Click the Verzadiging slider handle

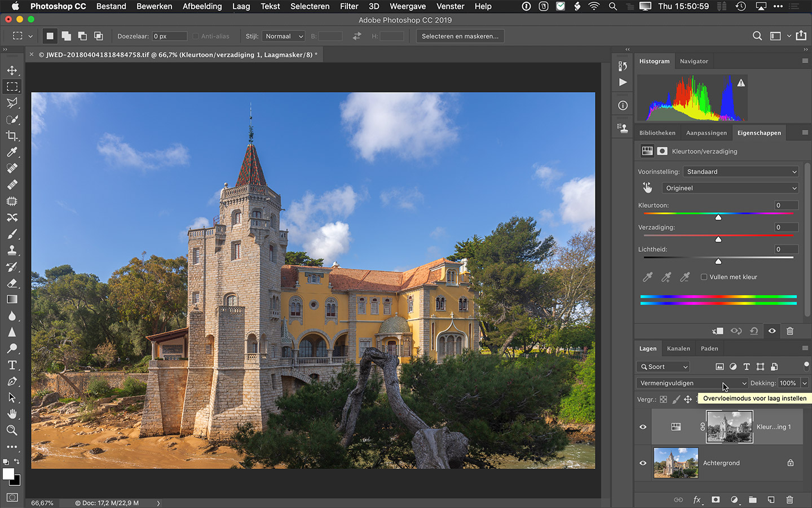pos(718,239)
